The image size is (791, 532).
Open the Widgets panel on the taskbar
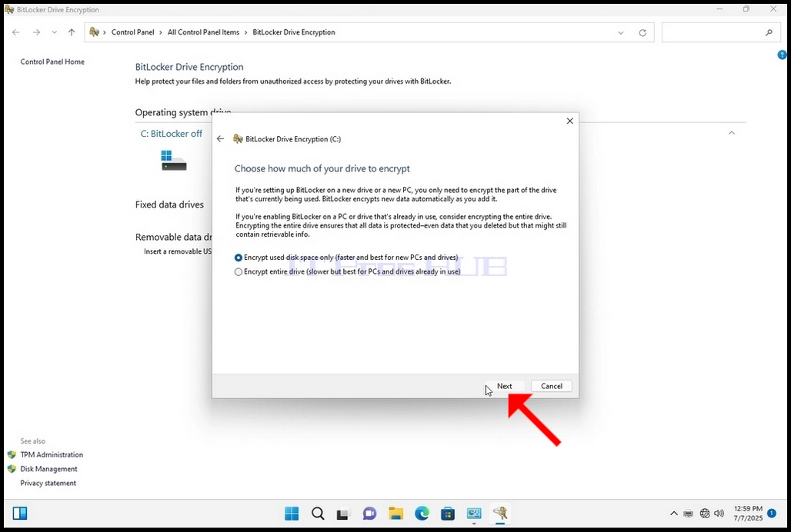click(20, 514)
